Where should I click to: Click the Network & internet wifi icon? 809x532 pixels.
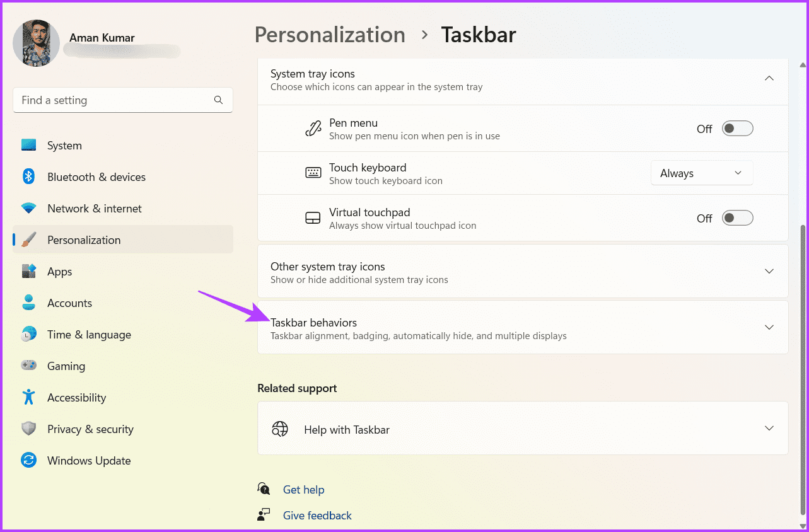coord(28,209)
